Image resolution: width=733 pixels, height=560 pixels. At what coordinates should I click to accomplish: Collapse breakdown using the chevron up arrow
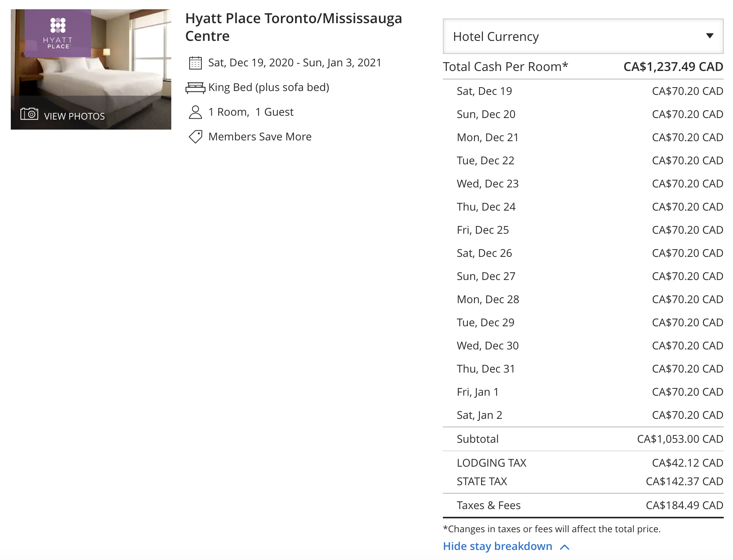click(x=564, y=547)
